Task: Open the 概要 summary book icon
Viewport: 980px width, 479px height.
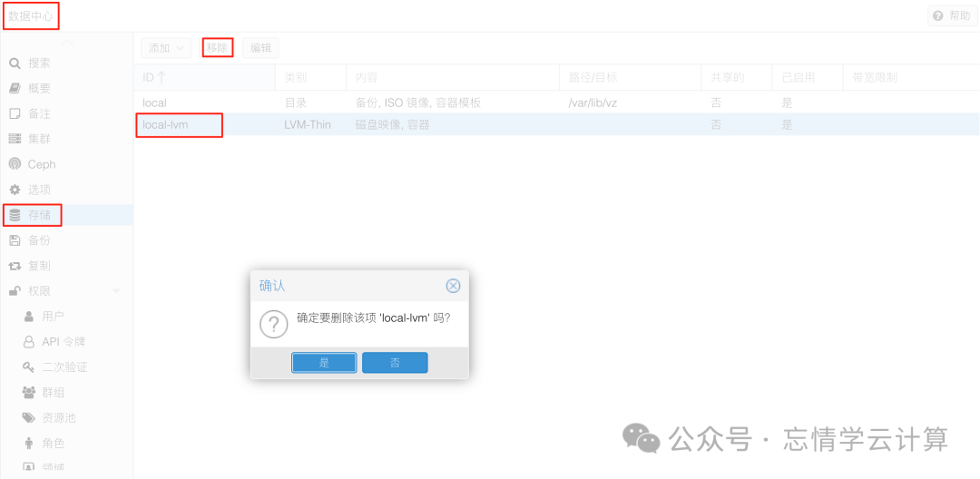Action: click(x=15, y=89)
